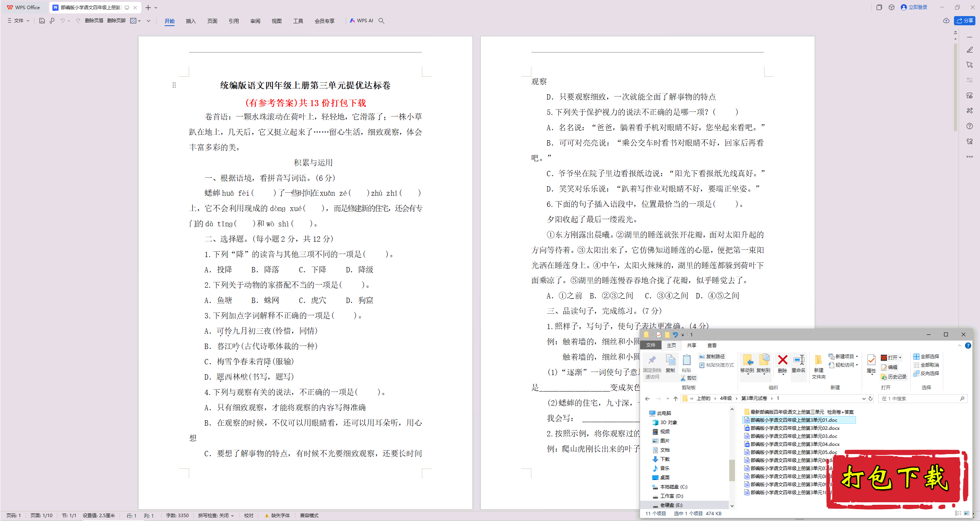Click the settings sliders icon in right sidebar
Screen dimensions: 980x521
click(969, 80)
